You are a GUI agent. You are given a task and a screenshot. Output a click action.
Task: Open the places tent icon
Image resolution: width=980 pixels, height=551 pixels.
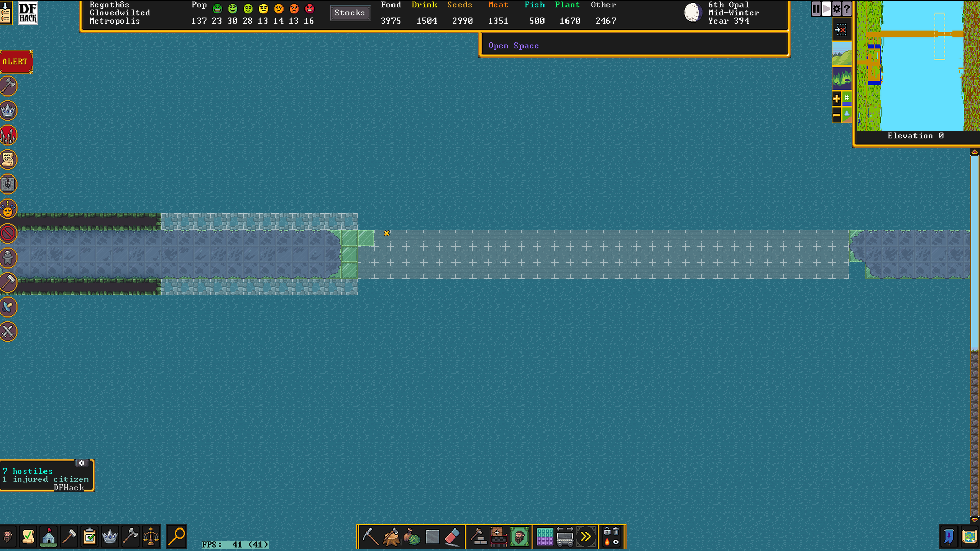(49, 537)
